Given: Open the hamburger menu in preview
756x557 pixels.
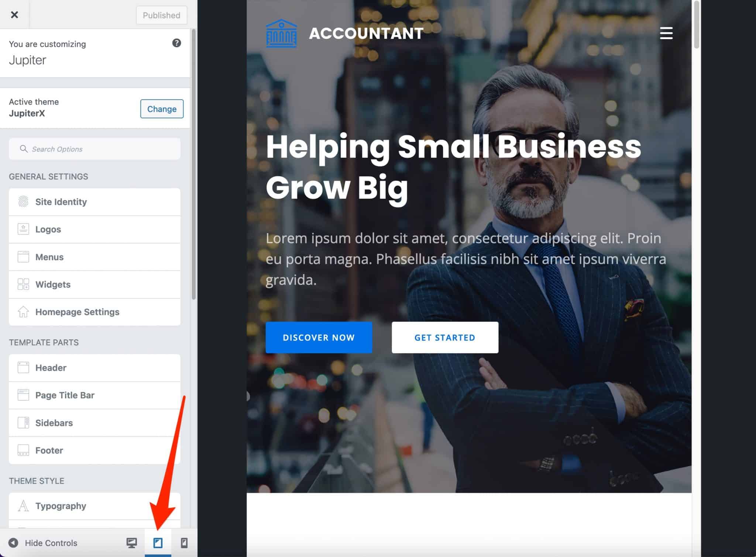Looking at the screenshot, I should tap(666, 33).
